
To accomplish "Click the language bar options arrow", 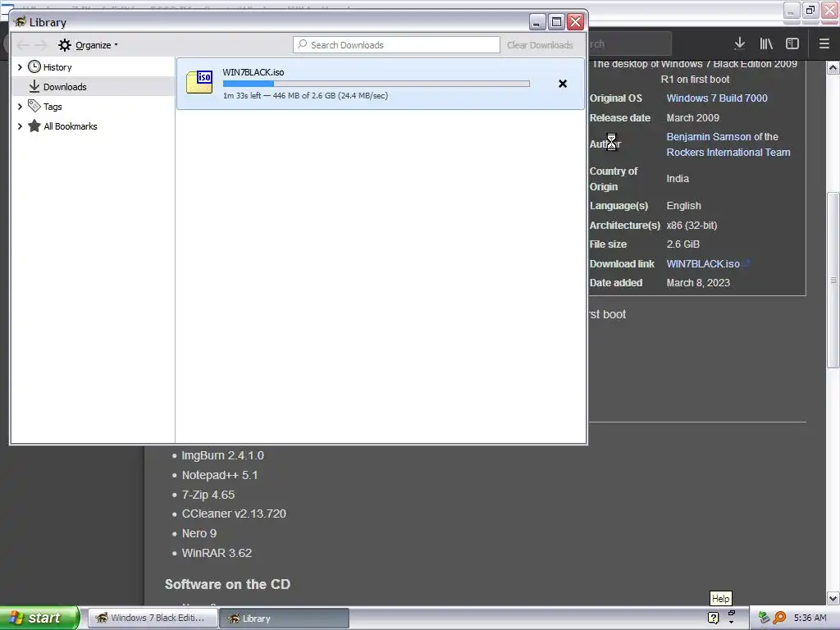I will 732,623.
